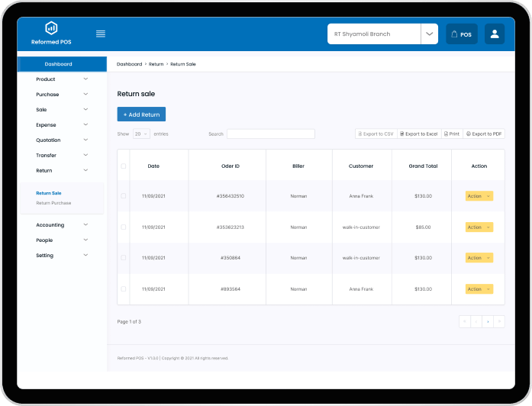532x406 pixels.
Task: Check the select-all checkbox in table header
Action: pyautogui.click(x=124, y=166)
